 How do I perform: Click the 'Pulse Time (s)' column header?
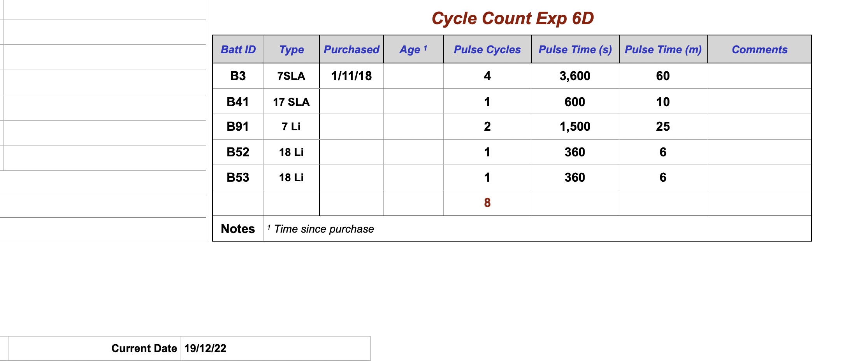[x=575, y=49]
